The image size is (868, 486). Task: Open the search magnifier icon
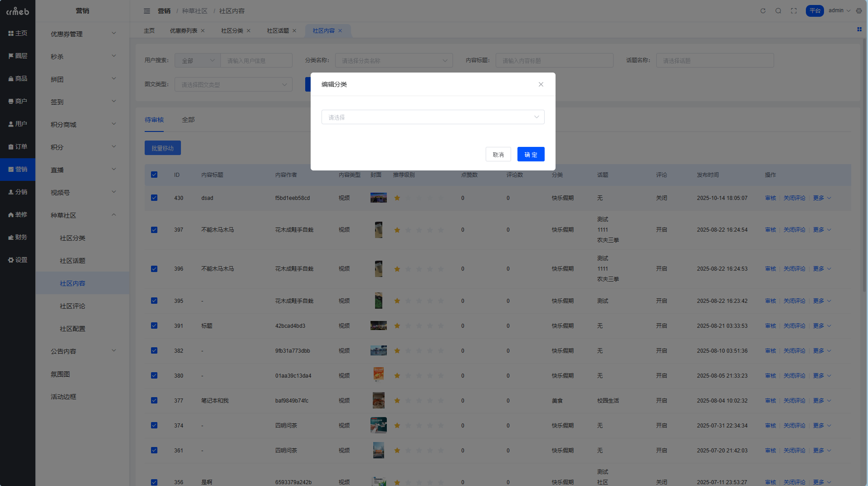(778, 11)
